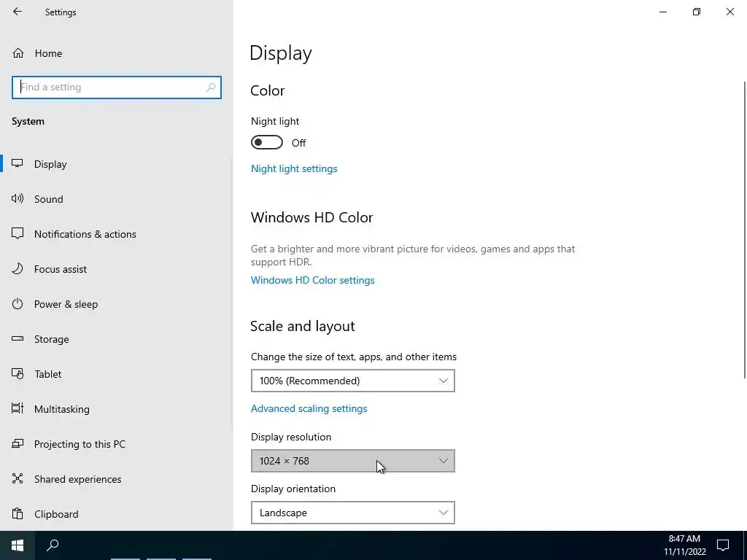Click the back arrow in Settings
Image resolution: width=747 pixels, height=560 pixels.
(x=18, y=12)
